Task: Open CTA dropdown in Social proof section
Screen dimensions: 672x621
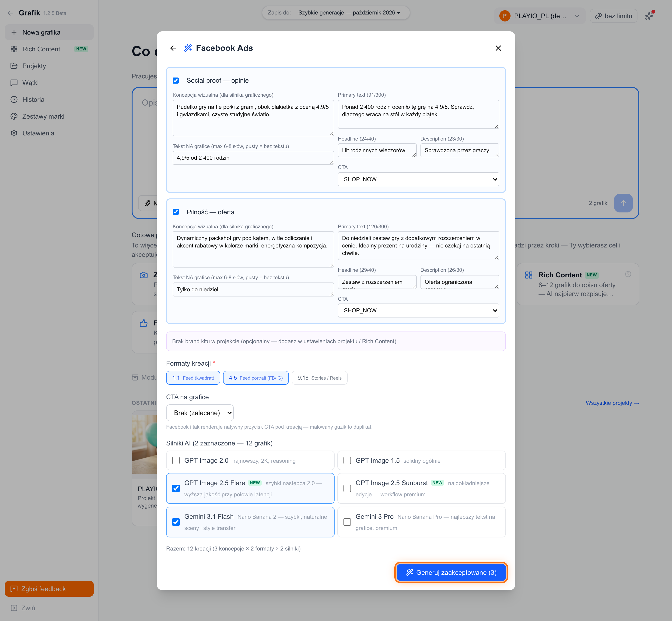Action: click(x=418, y=179)
